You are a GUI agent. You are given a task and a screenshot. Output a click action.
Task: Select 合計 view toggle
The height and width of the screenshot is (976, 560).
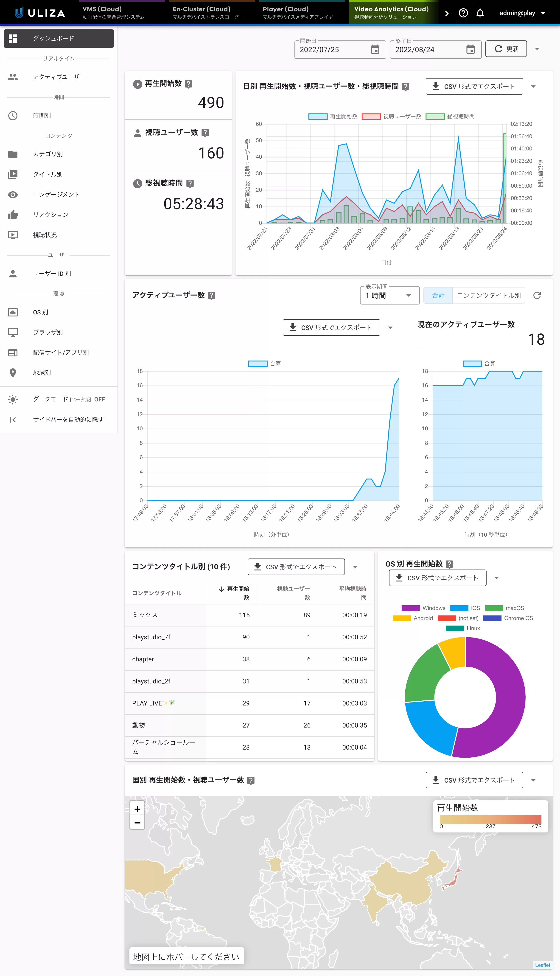pyautogui.click(x=438, y=296)
